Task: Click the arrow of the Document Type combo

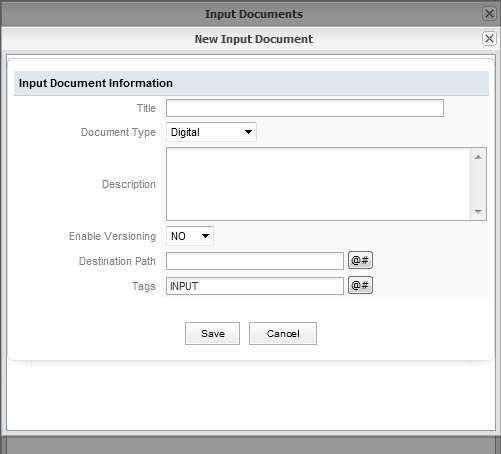Action: [x=248, y=132]
